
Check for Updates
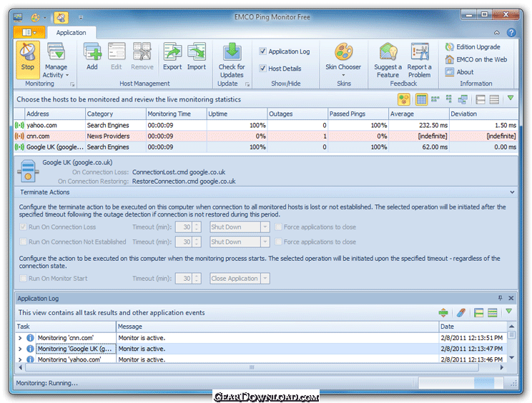click(232, 60)
